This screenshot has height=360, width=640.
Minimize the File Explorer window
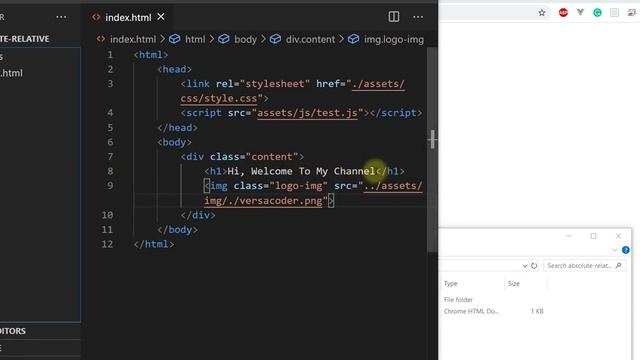[569, 236]
